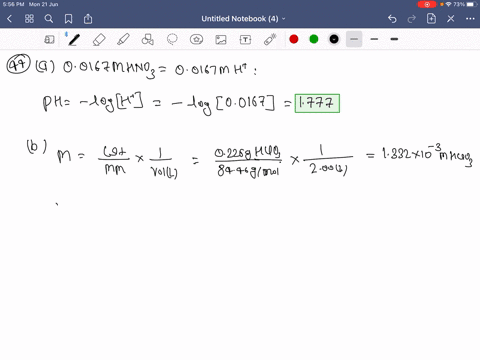Tap the green boxed answer 1.777

[x=317, y=103]
